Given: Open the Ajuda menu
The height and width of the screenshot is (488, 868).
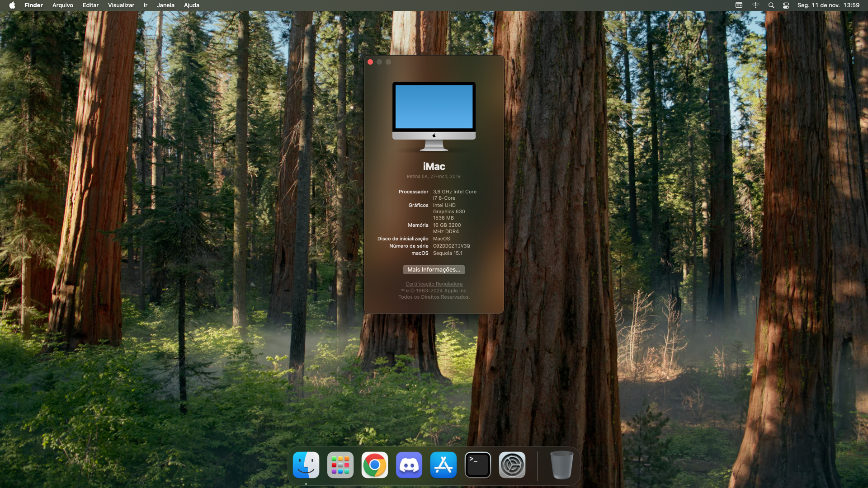Looking at the screenshot, I should tap(191, 5).
